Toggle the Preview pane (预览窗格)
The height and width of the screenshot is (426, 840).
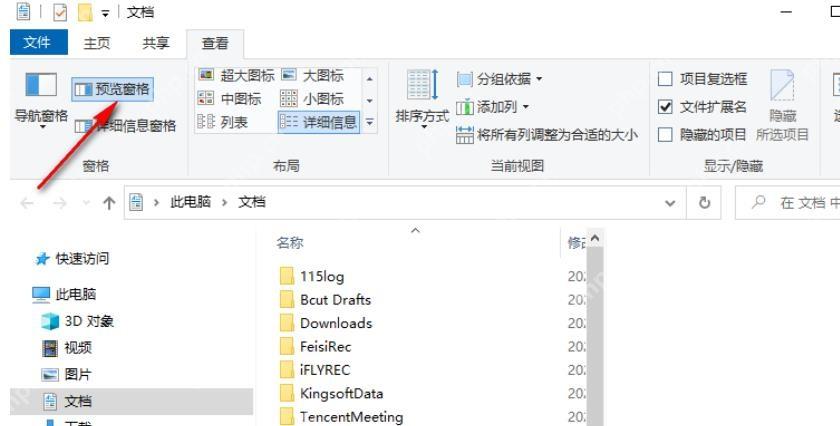pyautogui.click(x=112, y=89)
